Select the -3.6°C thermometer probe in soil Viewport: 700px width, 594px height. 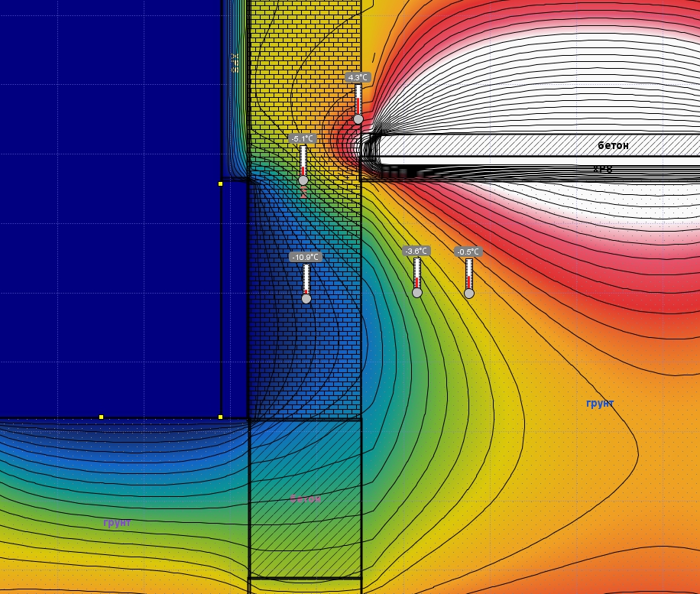[417, 278]
